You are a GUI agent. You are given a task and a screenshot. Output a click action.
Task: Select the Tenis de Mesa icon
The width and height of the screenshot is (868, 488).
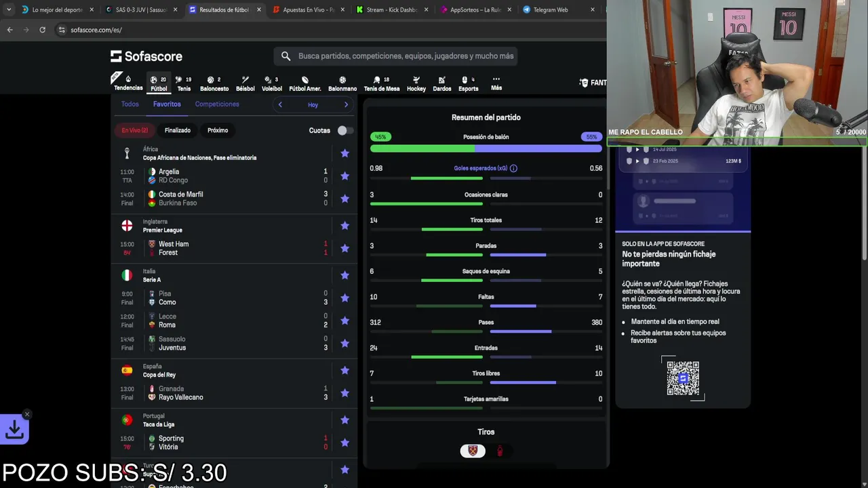tap(382, 83)
